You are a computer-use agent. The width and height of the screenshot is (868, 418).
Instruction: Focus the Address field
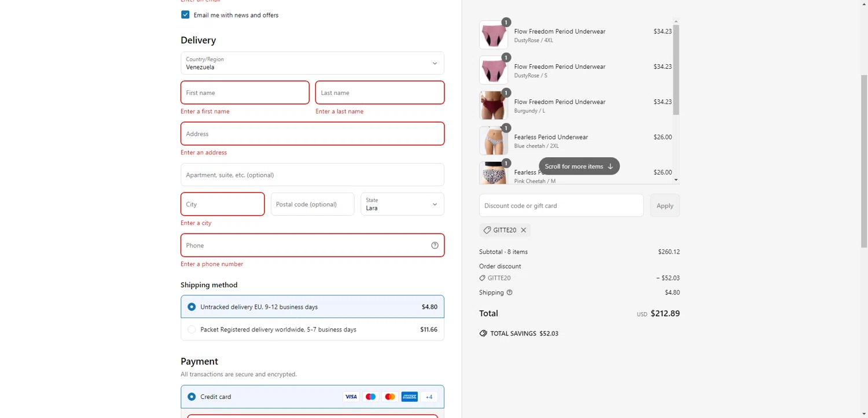312,134
